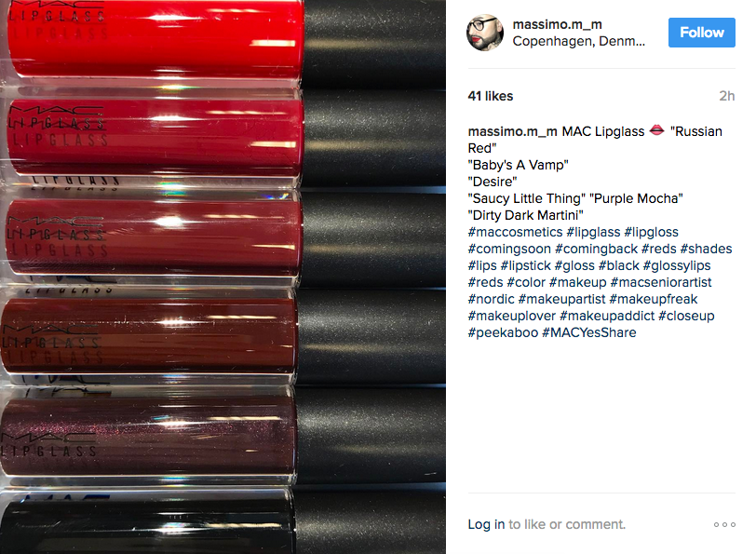Open the #macseniorartist hashtag

pos(660,282)
